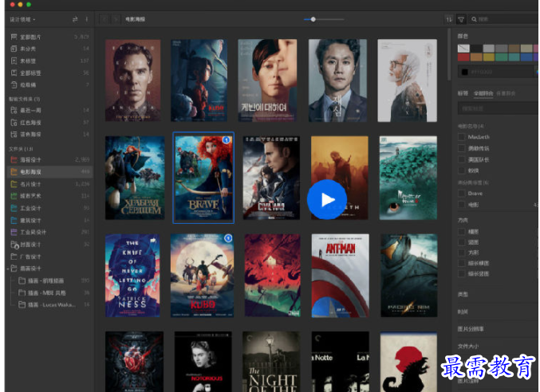This screenshot has height=392, width=540.
Task: Go forward with the right arrow button
Action: click(116, 19)
